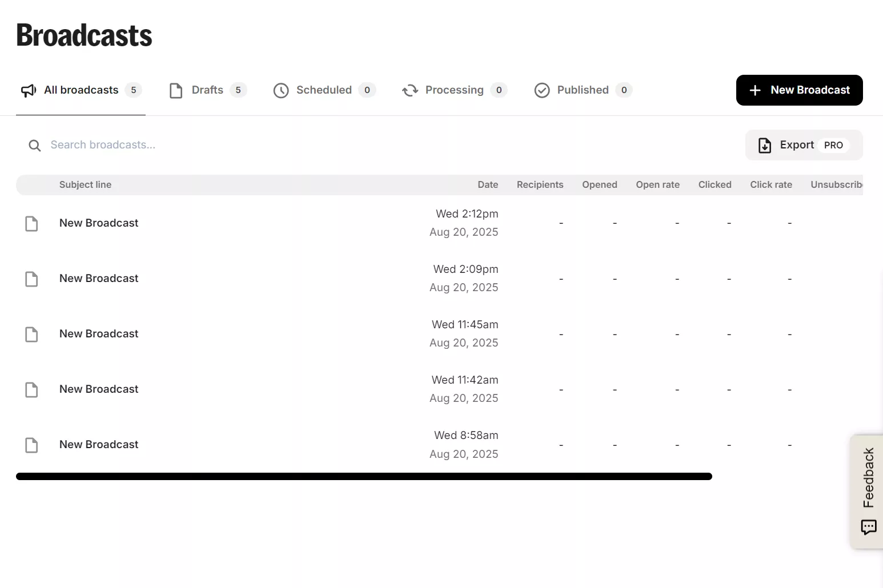Open the Scheduled tab
The height and width of the screenshot is (588, 883).
pos(324,90)
